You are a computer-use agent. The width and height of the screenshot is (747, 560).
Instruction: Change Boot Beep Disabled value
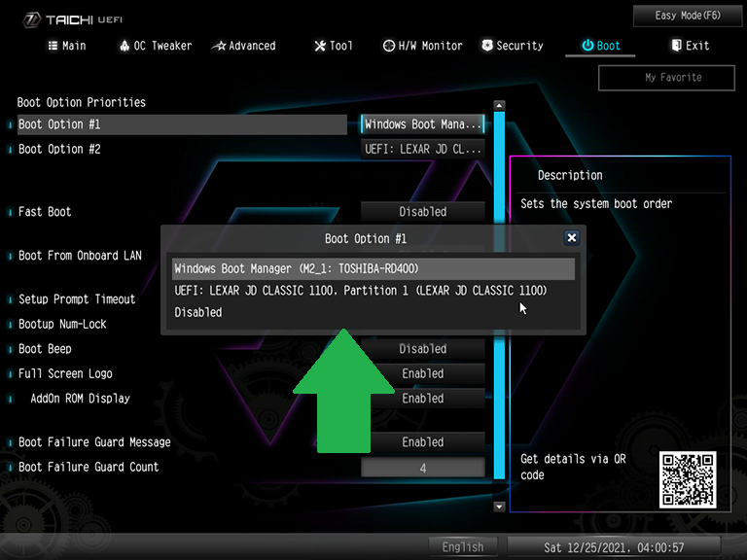coord(422,349)
